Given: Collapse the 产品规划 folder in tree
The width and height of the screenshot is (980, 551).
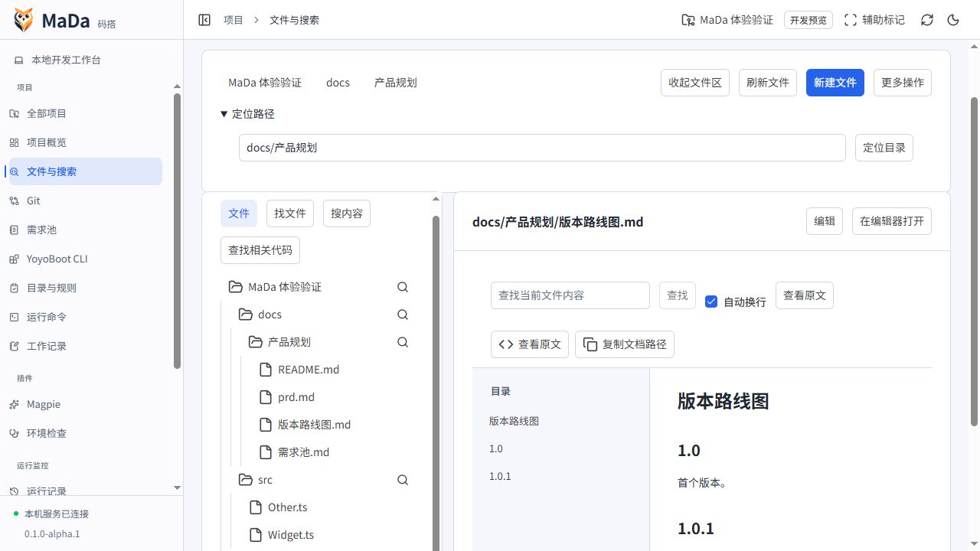Looking at the screenshot, I should coord(256,342).
